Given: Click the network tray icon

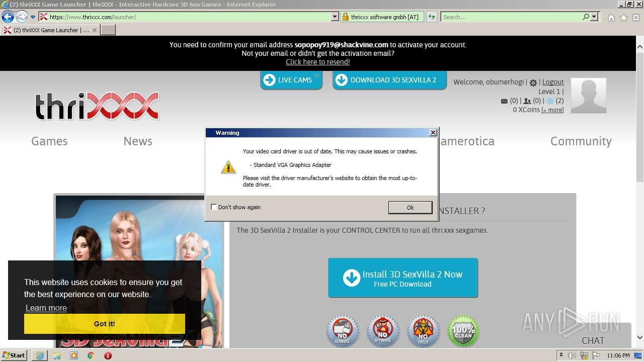Looking at the screenshot, I should coord(584,355).
